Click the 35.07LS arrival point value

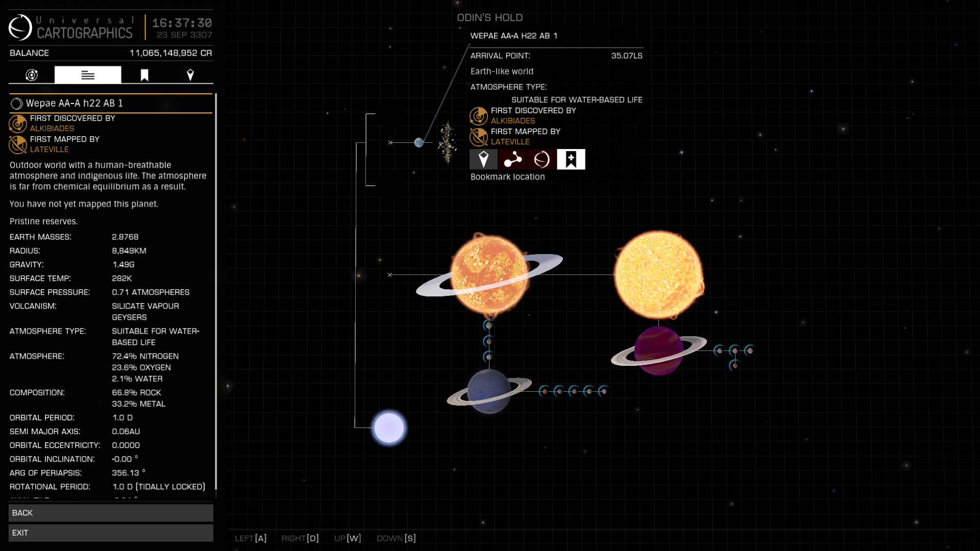[x=627, y=56]
